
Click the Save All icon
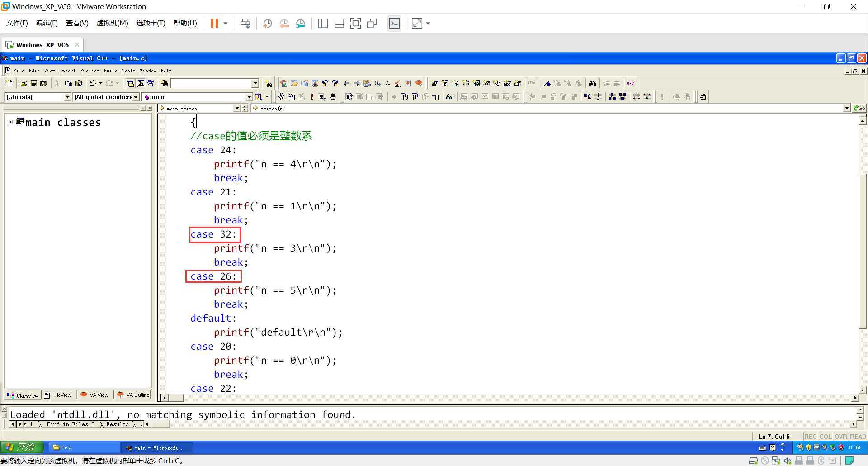[44, 83]
